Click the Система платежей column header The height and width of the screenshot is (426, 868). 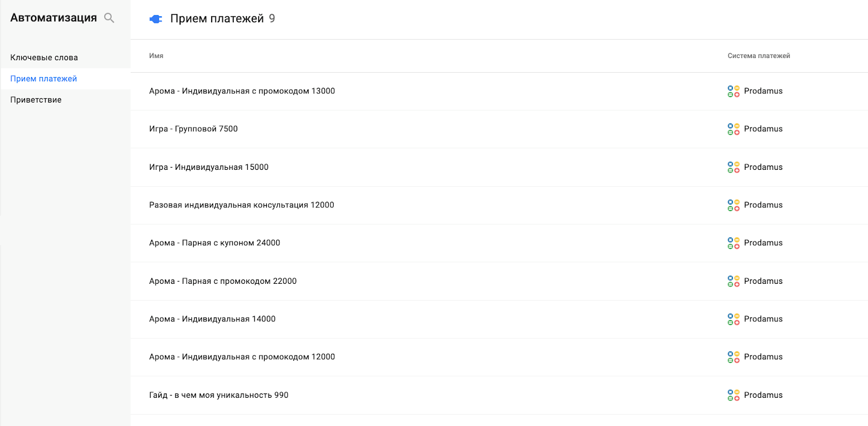(x=758, y=56)
